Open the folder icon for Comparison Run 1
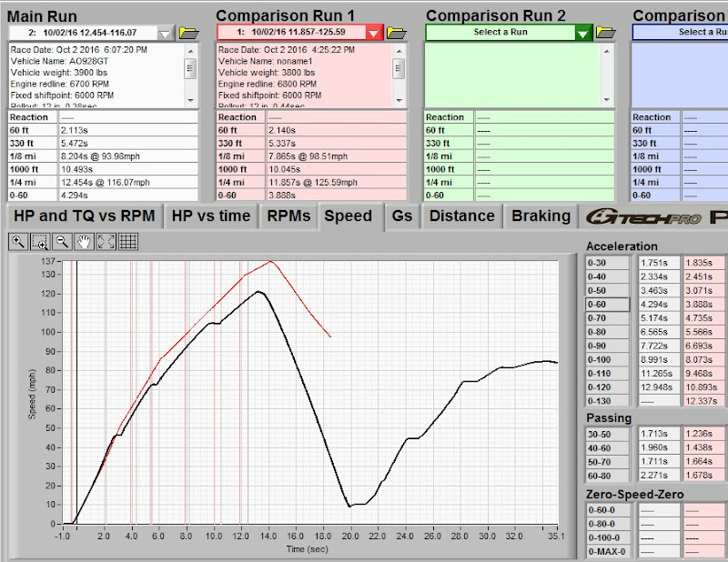Screen dimensions: 728x562 pyautogui.click(x=397, y=33)
